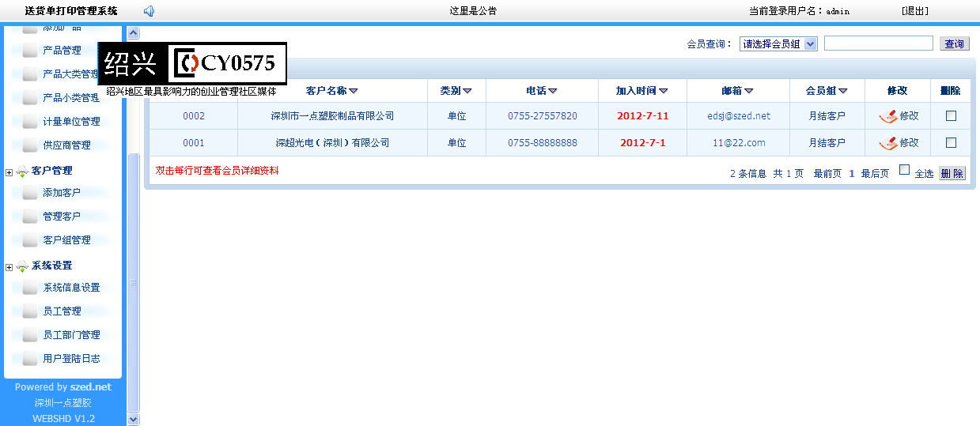This screenshot has width=980, height=426.
Task: Click the icon beside 供应商管理 in sidebar
Action: point(30,145)
